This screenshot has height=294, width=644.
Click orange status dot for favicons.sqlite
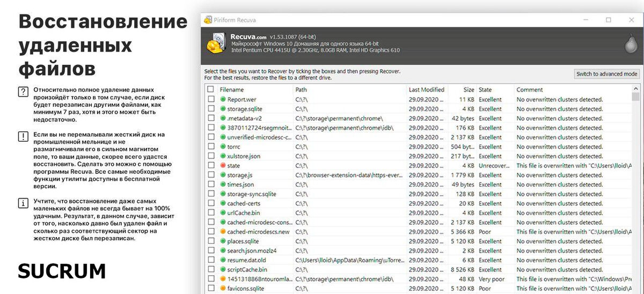click(x=223, y=289)
